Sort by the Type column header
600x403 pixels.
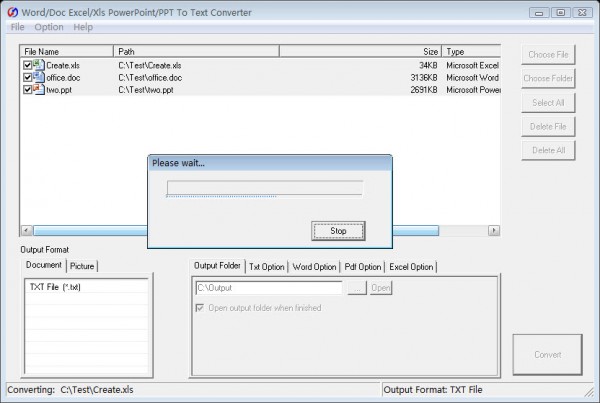(471, 51)
